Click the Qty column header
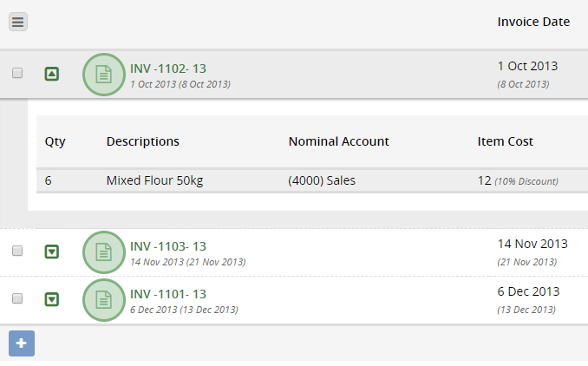The image size is (588, 366). pos(56,141)
